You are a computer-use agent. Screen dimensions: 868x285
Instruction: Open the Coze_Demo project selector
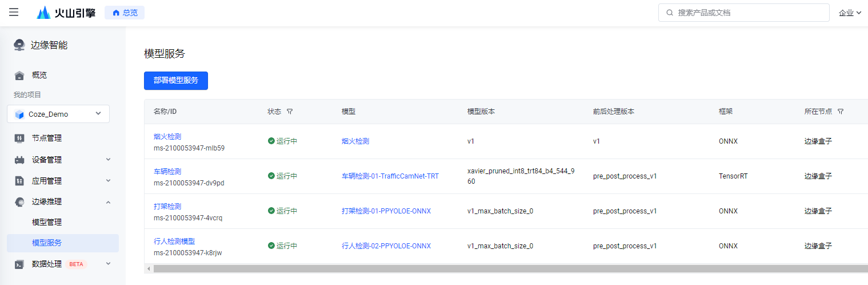click(58, 114)
